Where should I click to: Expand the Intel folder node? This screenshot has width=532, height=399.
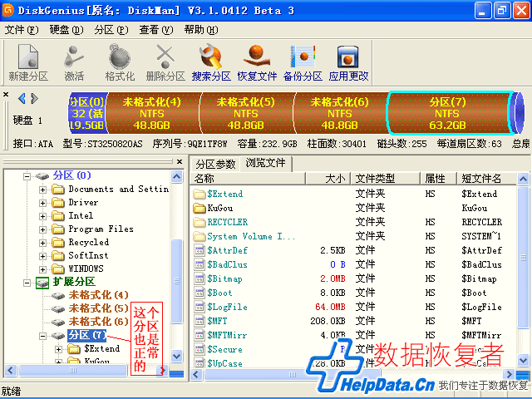tap(42, 216)
